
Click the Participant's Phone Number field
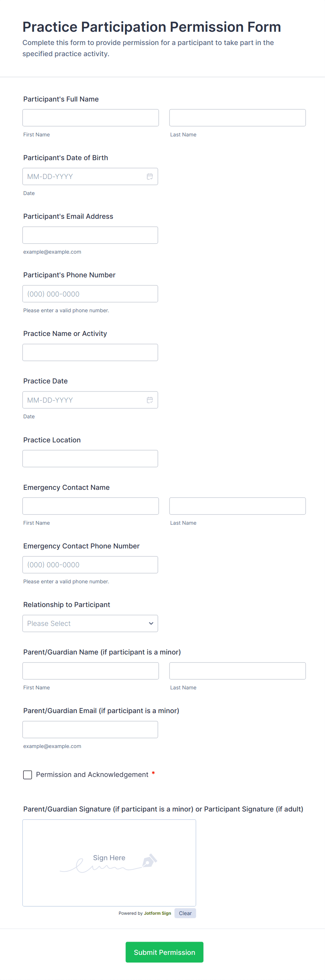coord(90,294)
